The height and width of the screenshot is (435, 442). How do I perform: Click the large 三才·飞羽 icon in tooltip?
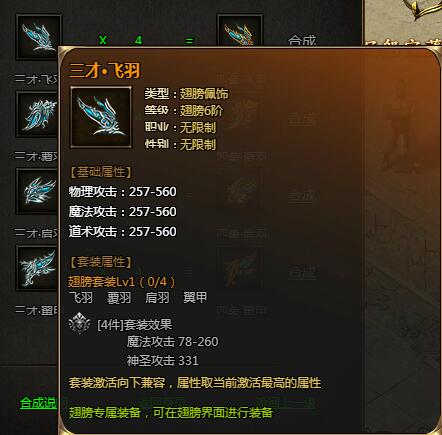click(x=101, y=117)
